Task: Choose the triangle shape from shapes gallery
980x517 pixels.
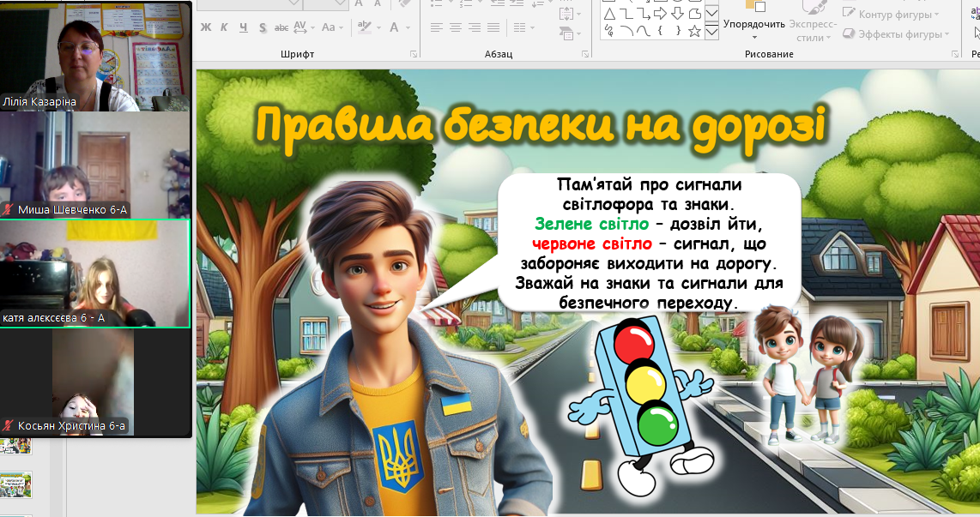Action: (609, 14)
